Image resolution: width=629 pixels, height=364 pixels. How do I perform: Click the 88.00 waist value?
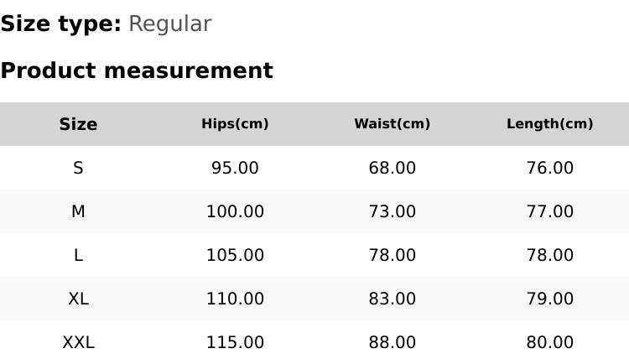392,342
